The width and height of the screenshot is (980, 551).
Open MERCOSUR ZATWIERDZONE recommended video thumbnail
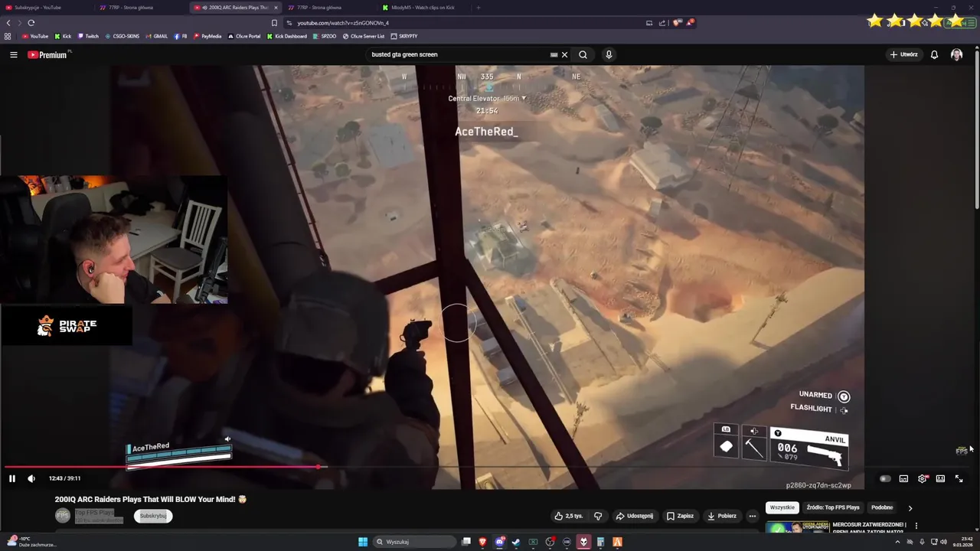tap(797, 527)
